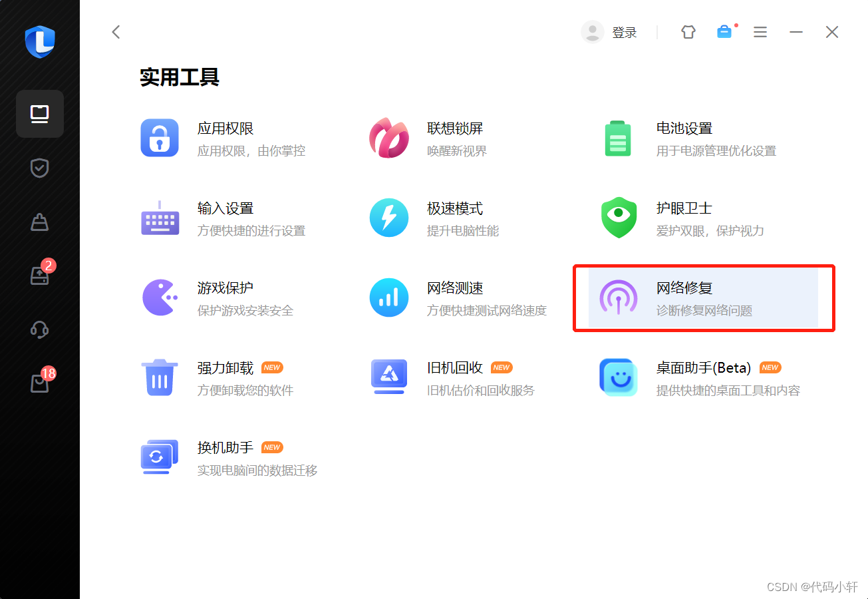The height and width of the screenshot is (599, 868).
Task: Open the sidebar icon with badge 18
Action: (x=40, y=383)
